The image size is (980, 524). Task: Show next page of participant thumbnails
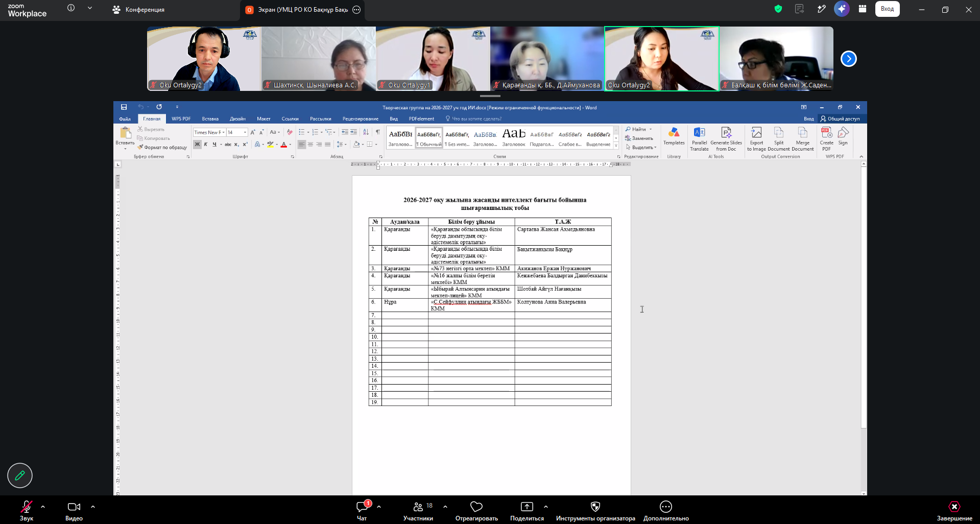coord(848,59)
